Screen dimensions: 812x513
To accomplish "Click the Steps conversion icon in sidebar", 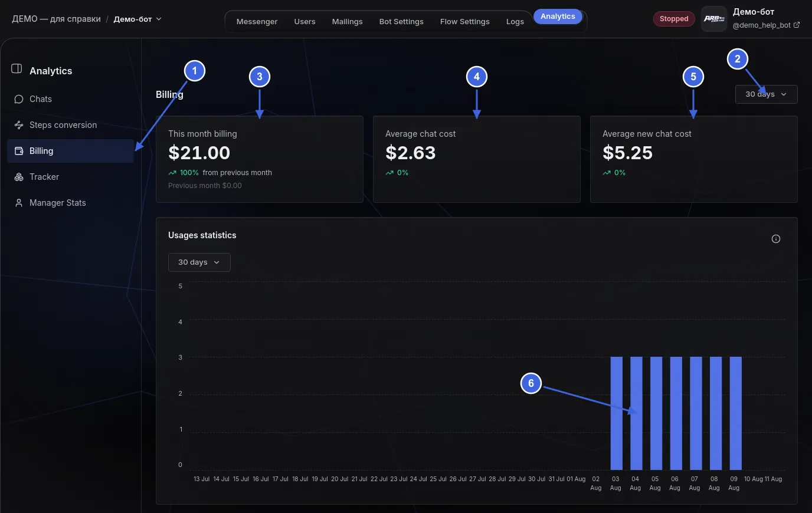I will (19, 125).
